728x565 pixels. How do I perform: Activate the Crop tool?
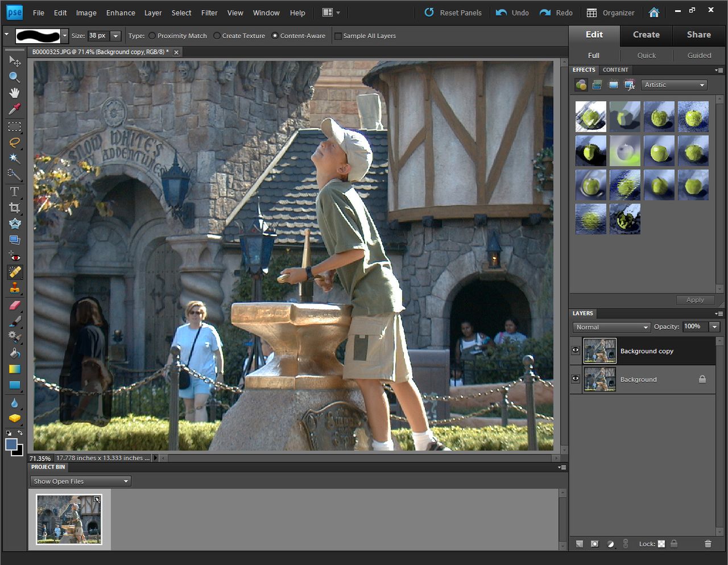point(15,208)
